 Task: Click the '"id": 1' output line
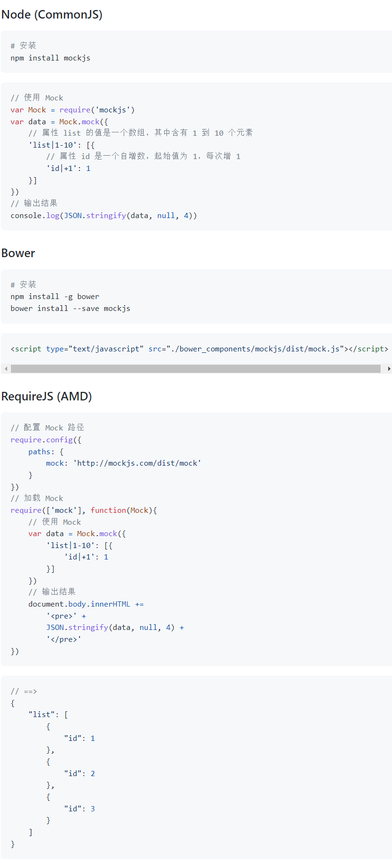tap(79, 738)
